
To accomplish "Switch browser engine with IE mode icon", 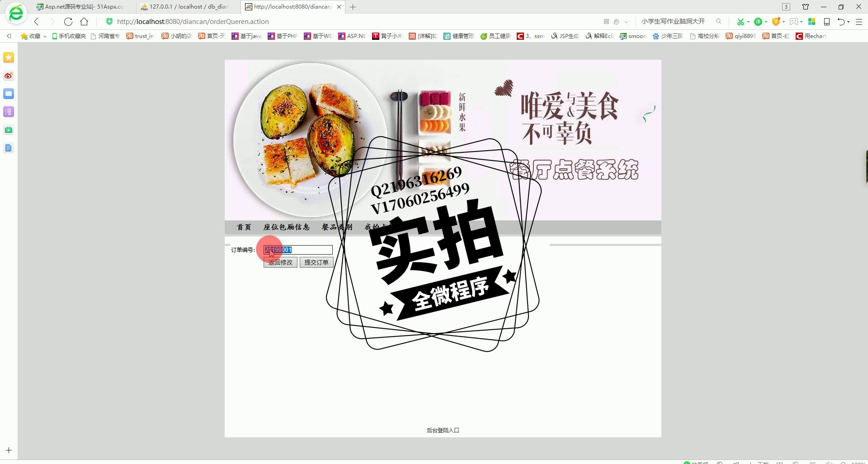I will point(616,21).
